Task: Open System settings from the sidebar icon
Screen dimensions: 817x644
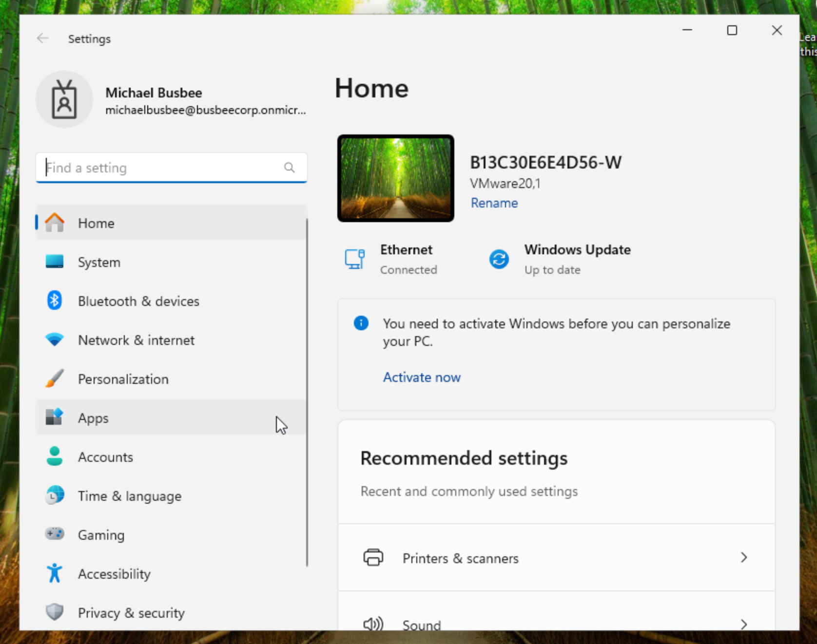Action: coord(55,262)
